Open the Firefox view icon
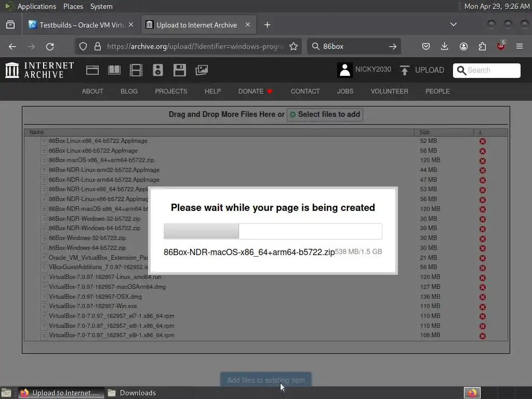This screenshot has width=532, height=399. point(10,25)
